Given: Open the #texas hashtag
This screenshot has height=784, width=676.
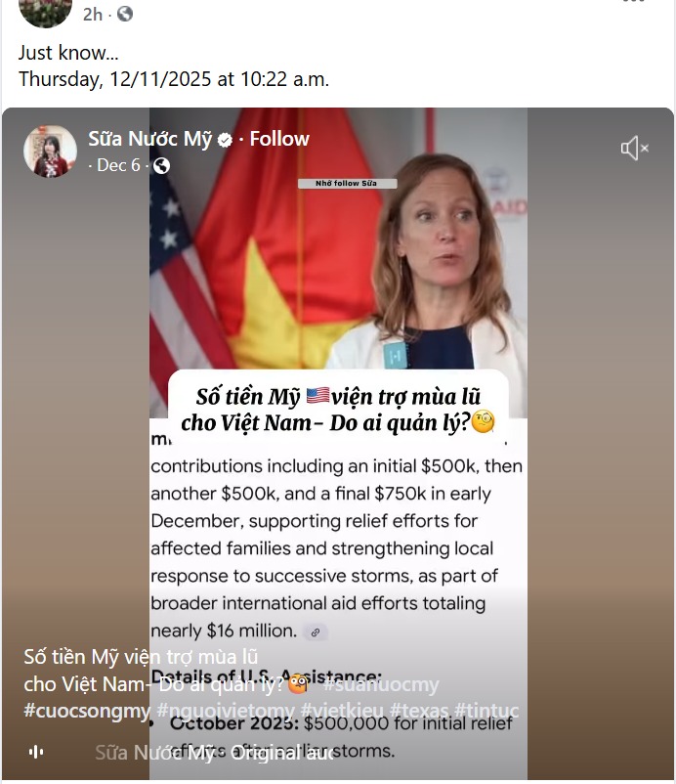Looking at the screenshot, I should pyautogui.click(x=419, y=711).
